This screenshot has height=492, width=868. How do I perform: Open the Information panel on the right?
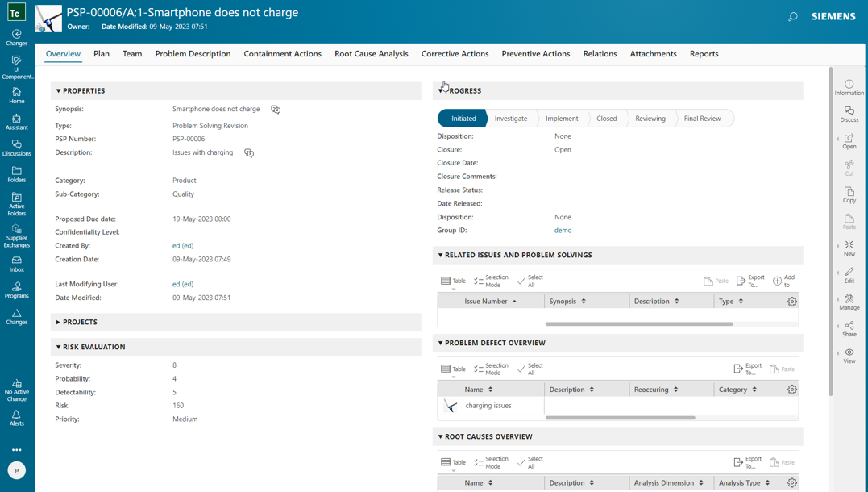coord(849,87)
